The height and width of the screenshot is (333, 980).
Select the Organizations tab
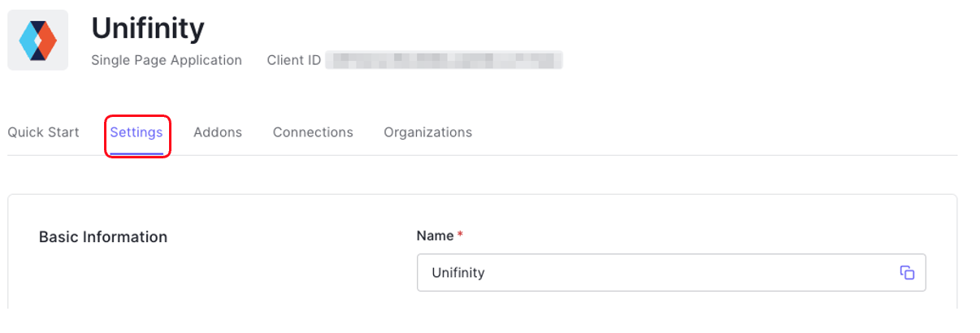click(x=427, y=132)
